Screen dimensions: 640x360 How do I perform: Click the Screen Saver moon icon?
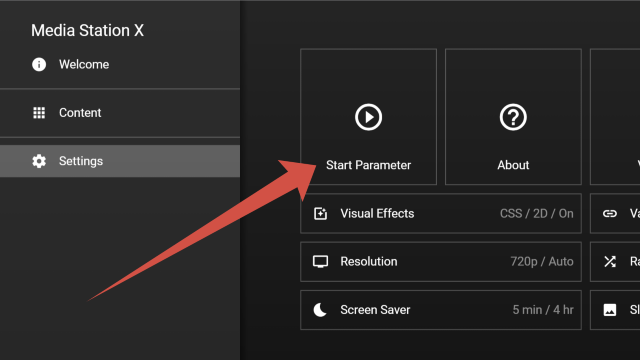pyautogui.click(x=320, y=310)
